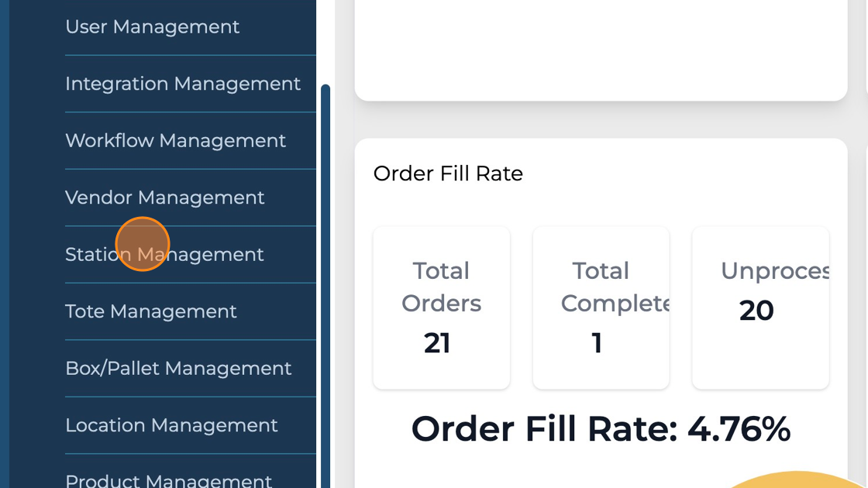Click the Total Complete count of 1
This screenshot has height=488, width=868.
point(597,342)
